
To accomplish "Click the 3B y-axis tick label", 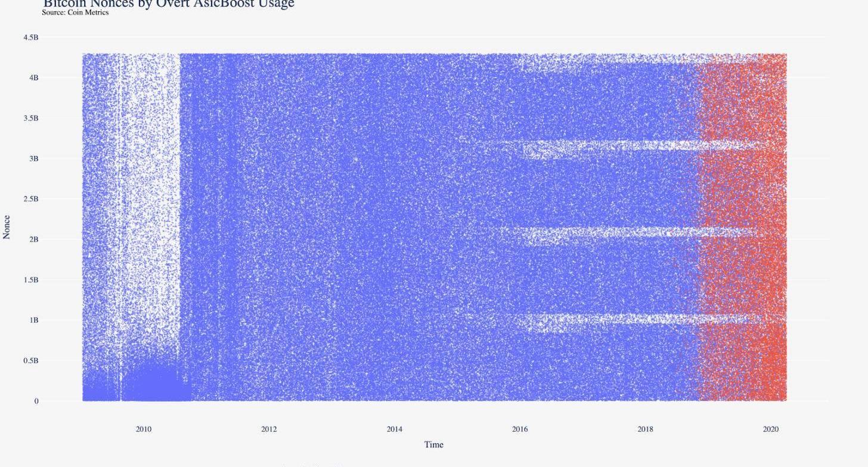I will pos(34,158).
